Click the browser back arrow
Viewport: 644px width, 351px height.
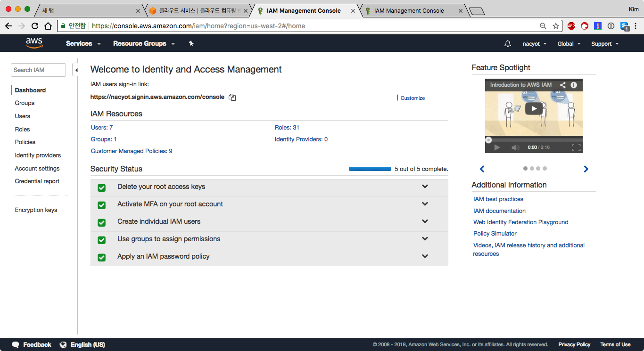point(8,26)
